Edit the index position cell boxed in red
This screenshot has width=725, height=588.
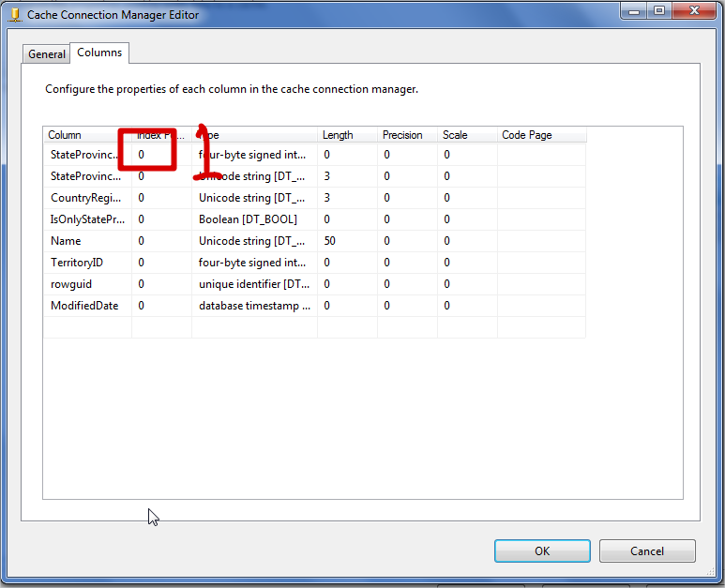coord(146,154)
